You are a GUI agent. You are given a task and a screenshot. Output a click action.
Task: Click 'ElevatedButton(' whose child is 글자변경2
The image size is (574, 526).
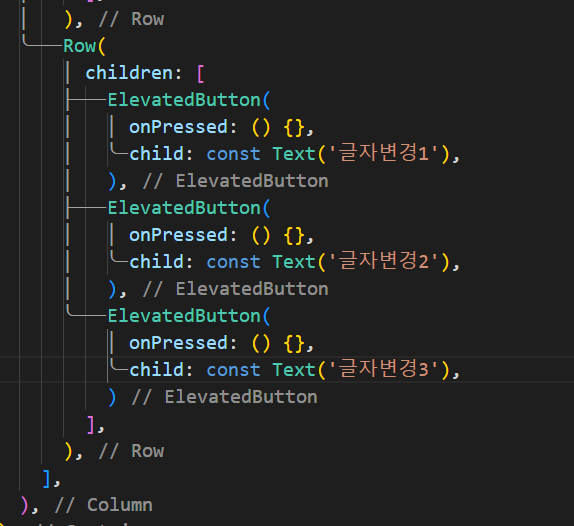(189, 208)
